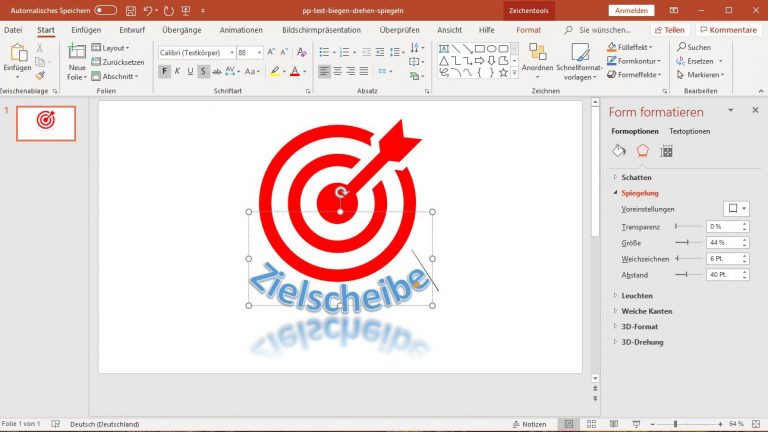The image size is (768, 432).
Task: Open the Effekte pentagon tab icon
Action: point(642,151)
